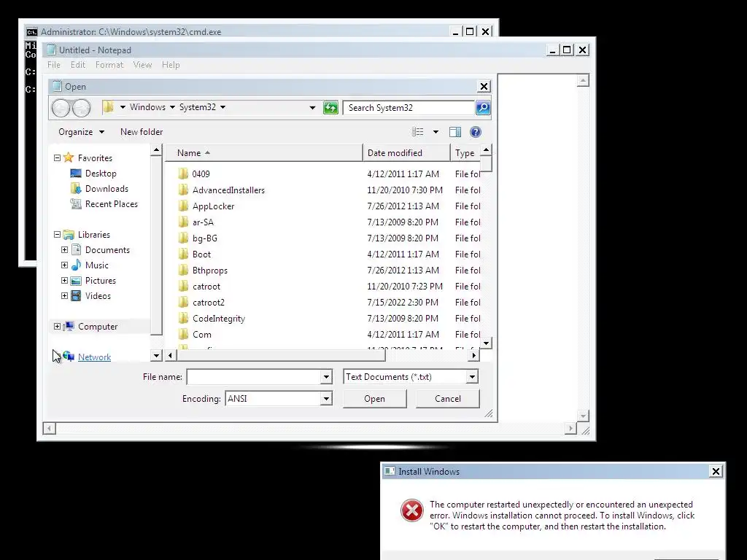Image resolution: width=747 pixels, height=560 pixels.
Task: Select the Com folder name
Action: click(x=202, y=335)
